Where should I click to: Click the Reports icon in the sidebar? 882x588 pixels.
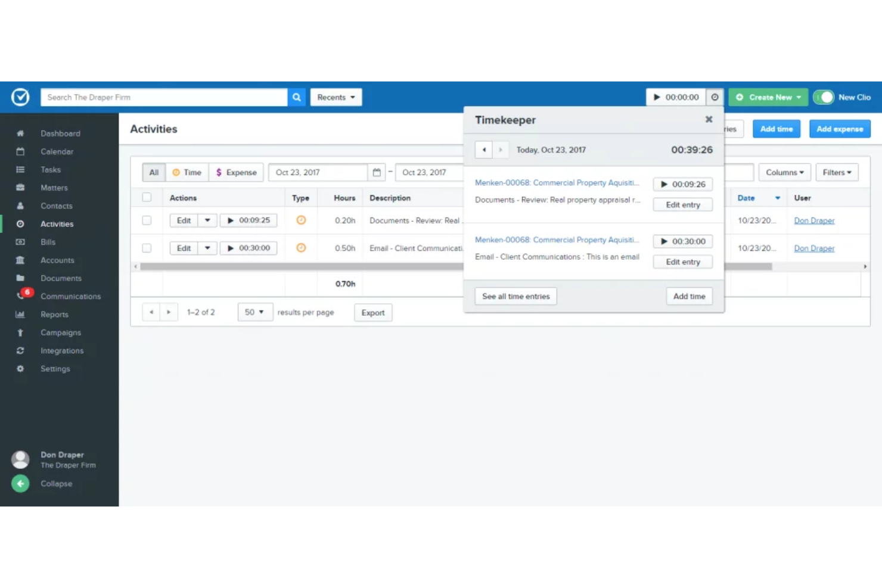20,314
